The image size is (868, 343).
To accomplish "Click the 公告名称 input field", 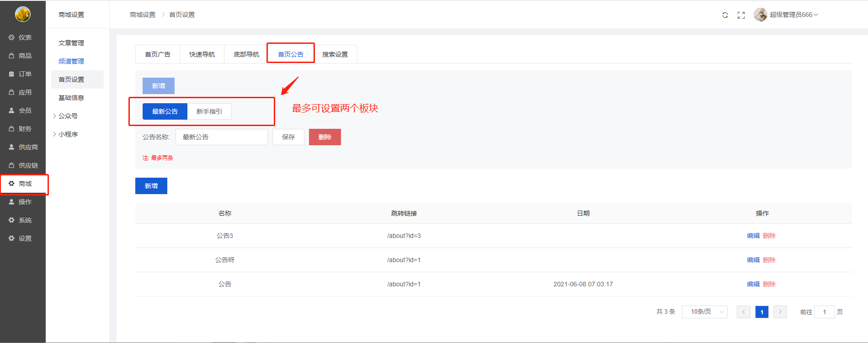I will click(x=221, y=137).
